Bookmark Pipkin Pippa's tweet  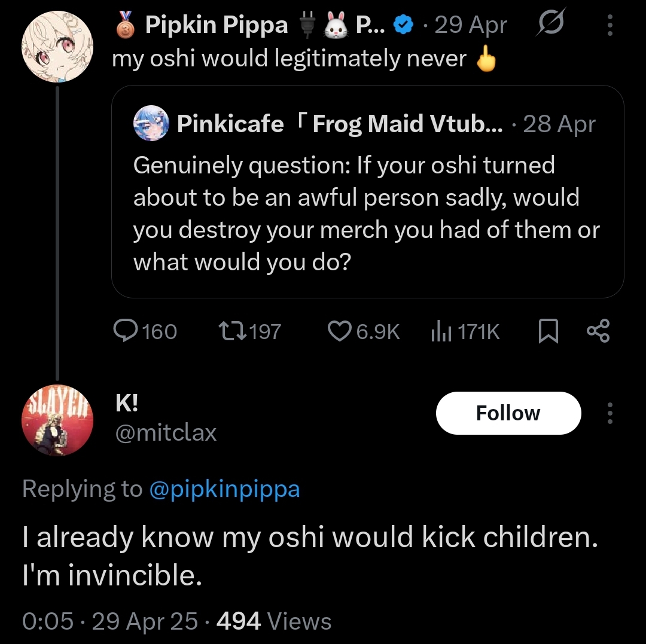pos(548,331)
